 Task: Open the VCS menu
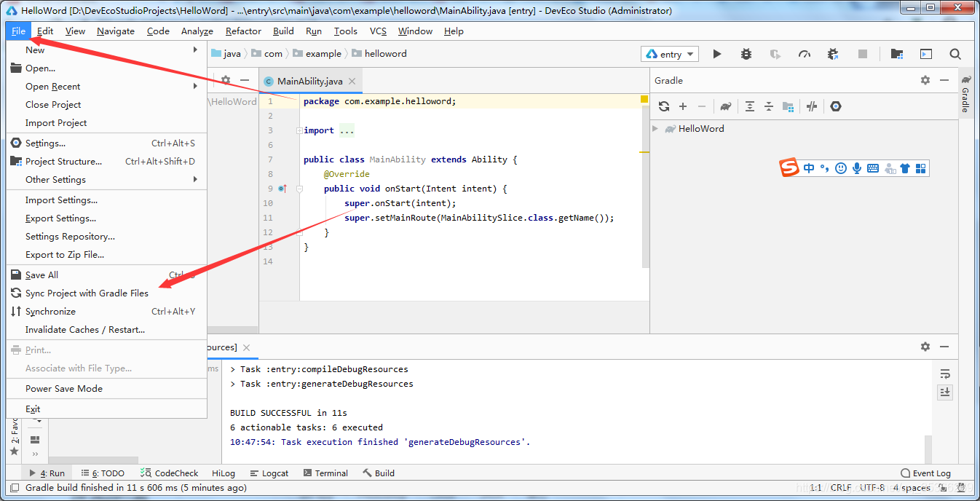click(378, 31)
